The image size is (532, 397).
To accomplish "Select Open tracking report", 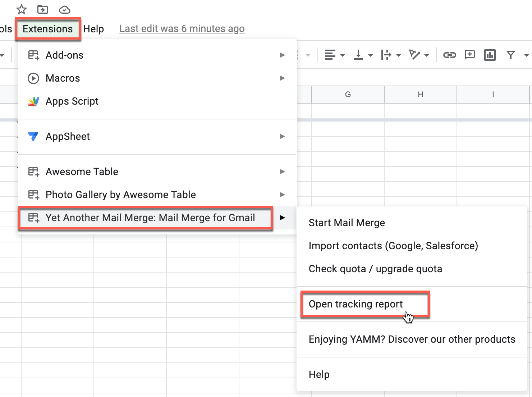I will pos(356,304).
